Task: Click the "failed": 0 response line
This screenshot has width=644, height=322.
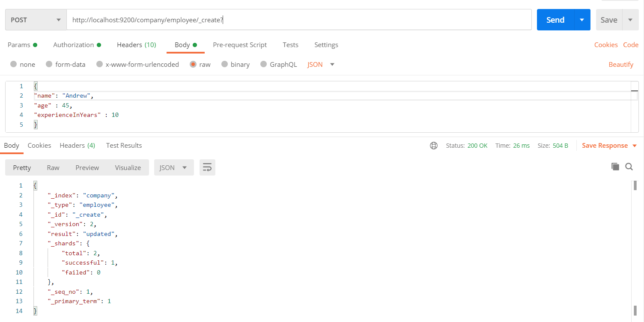Action: 81,272
